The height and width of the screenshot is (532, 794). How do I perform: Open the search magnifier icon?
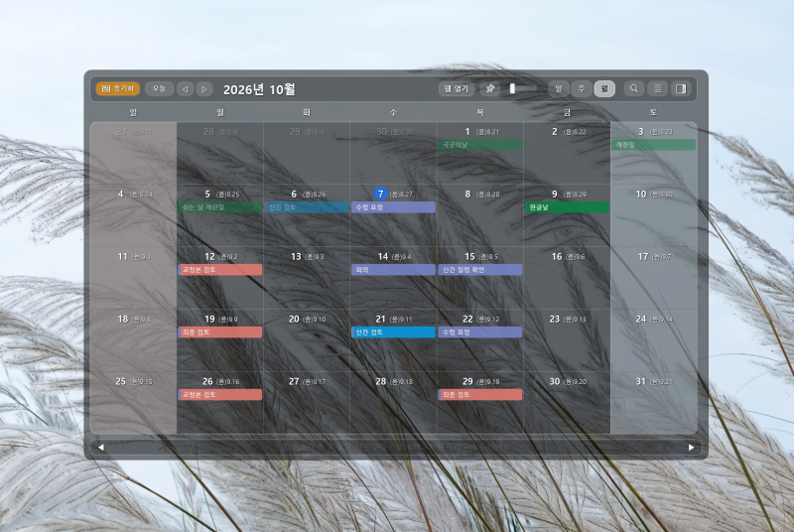point(633,88)
